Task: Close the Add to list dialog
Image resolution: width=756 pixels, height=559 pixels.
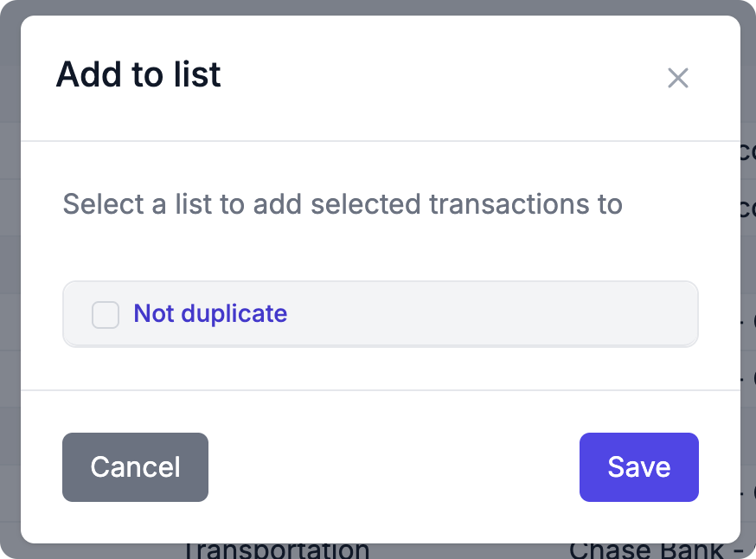Action: [x=678, y=78]
